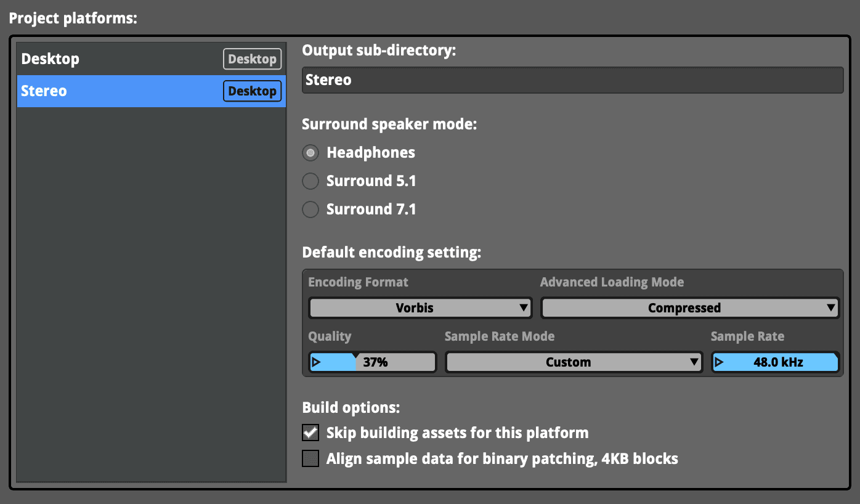The width and height of the screenshot is (860, 504).
Task: Open the Encoding Format Vorbis dropdown
Action: [415, 308]
